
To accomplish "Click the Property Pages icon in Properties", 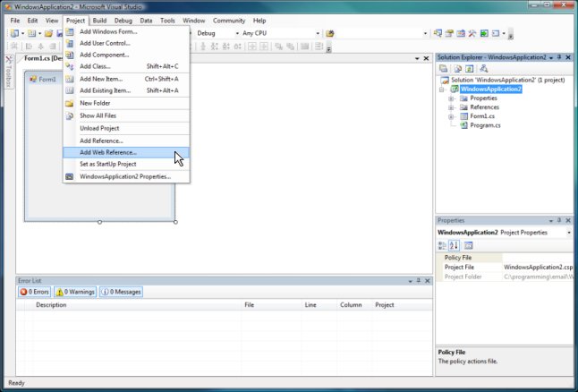I will (468, 245).
